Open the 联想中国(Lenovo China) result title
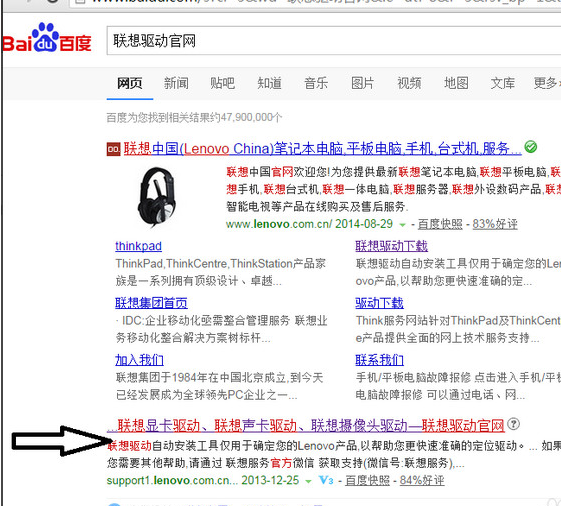Viewport: 577px width, 506px height. coord(322,149)
